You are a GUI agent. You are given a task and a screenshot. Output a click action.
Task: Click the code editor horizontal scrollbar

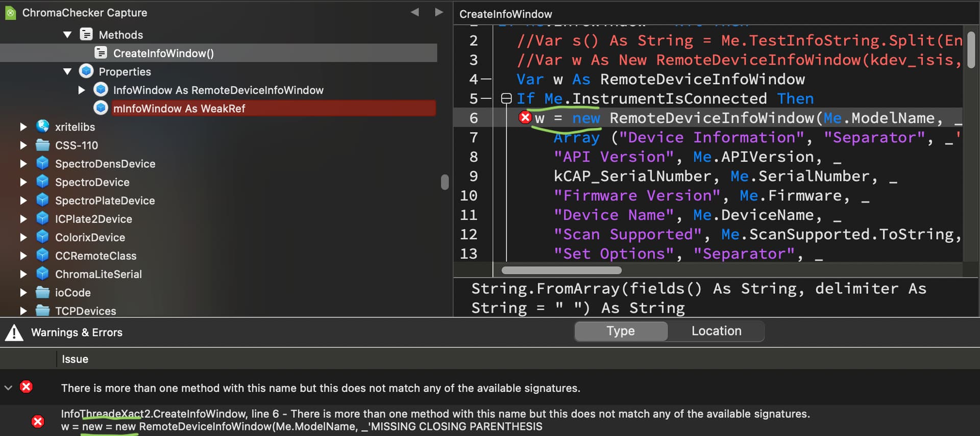561,270
